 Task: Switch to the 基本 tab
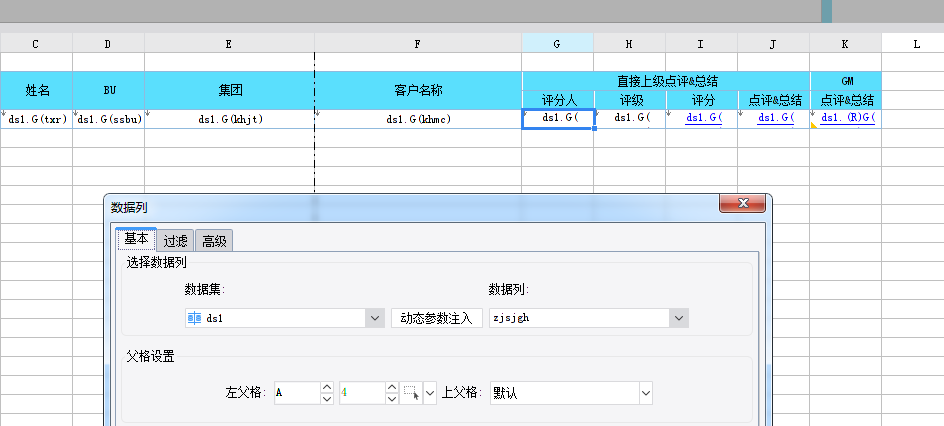click(136, 239)
